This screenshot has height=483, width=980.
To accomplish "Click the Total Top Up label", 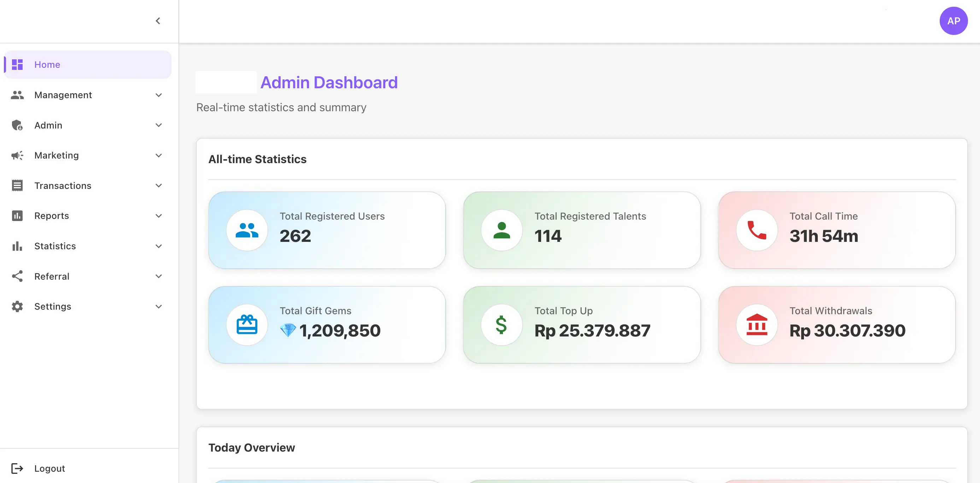I will coord(563,311).
